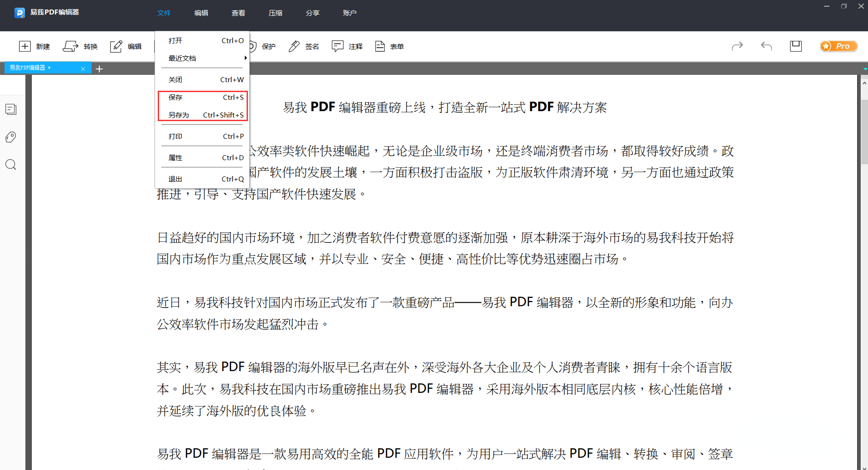This screenshot has height=470, width=868.
Task: Expand the 最近文档 submenu arrow
Action: 245,58
